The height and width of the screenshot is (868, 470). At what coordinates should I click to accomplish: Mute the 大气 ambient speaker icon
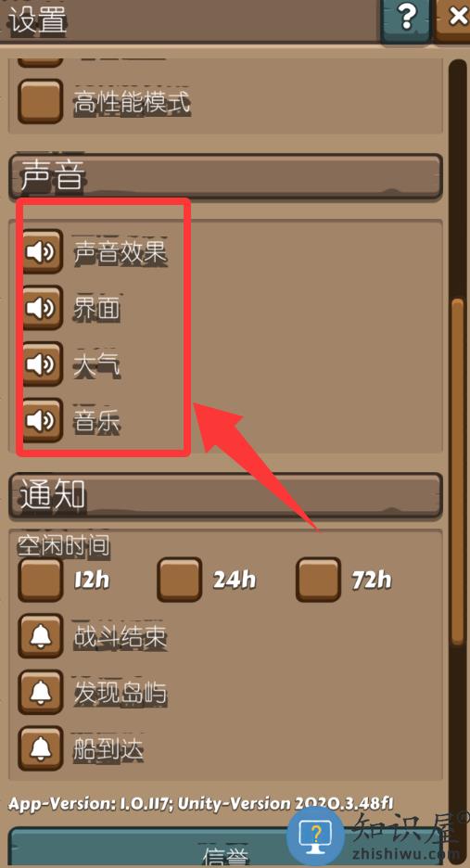43,364
